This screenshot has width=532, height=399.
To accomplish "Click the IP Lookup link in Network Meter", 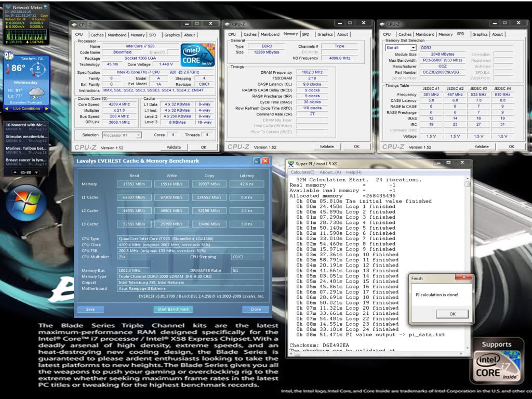I will (38, 19).
